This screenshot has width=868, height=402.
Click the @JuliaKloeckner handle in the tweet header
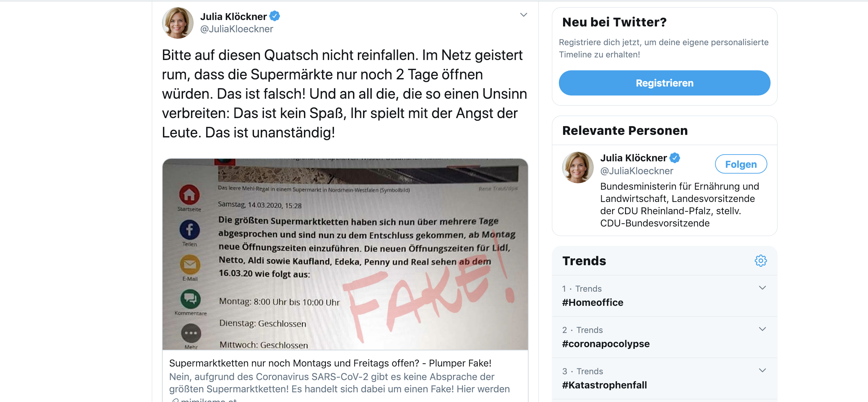pos(237,29)
